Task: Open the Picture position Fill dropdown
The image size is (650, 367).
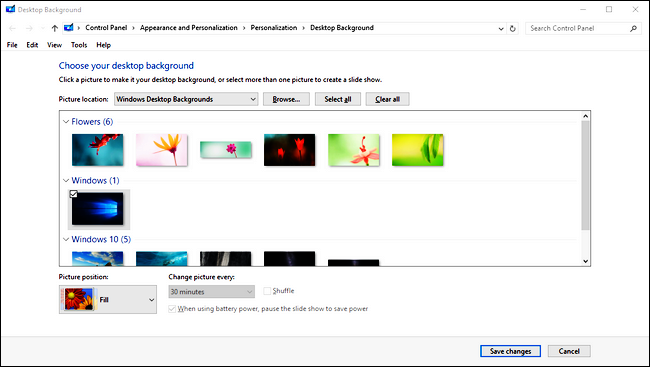Action: (108, 299)
